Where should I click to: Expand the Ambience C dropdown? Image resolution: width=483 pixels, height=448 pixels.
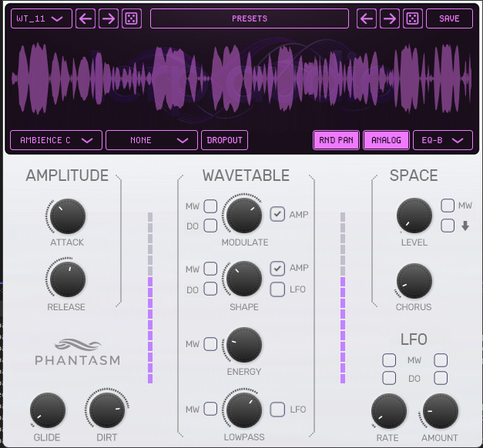56,140
